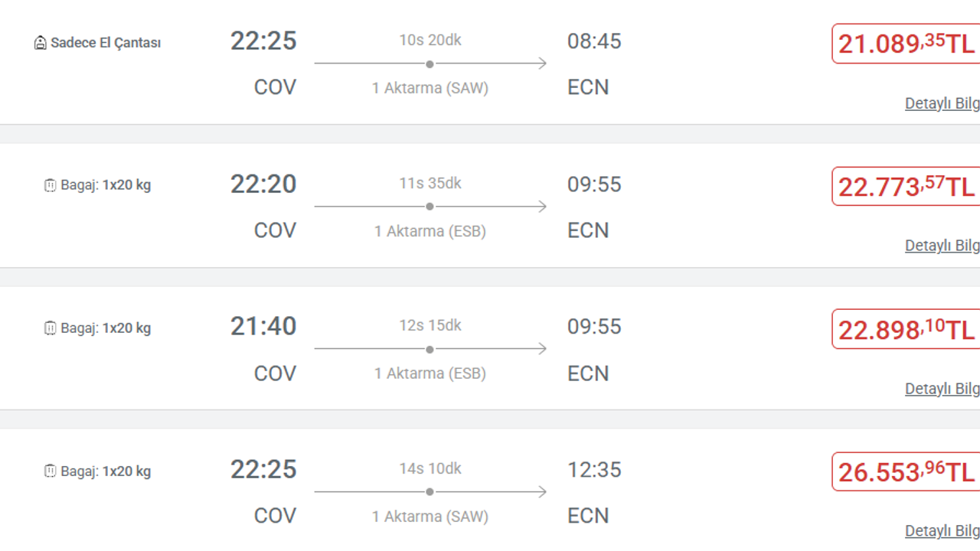Viewport: 980px width, 551px height.
Task: Click the 1 Aktarma (ESB) label of the 11s 35dk flight
Action: [x=430, y=231]
